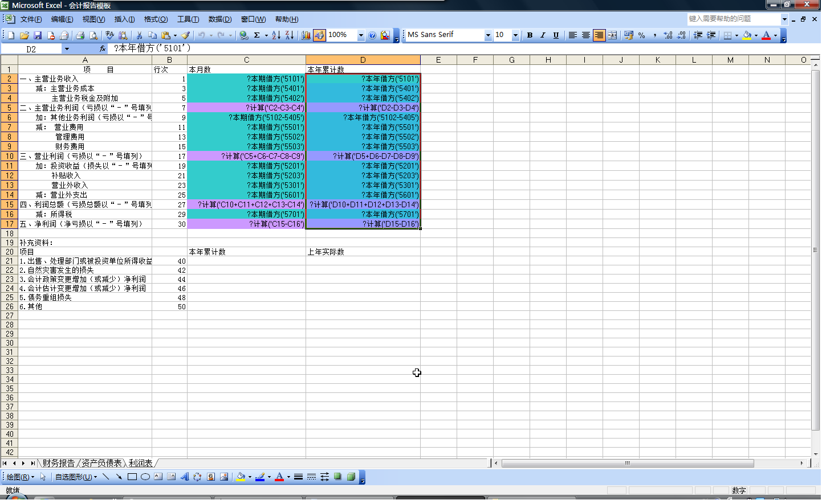Viewport: 830px width, 504px height.
Task: Select the Merge and Center icon
Action: [612, 35]
